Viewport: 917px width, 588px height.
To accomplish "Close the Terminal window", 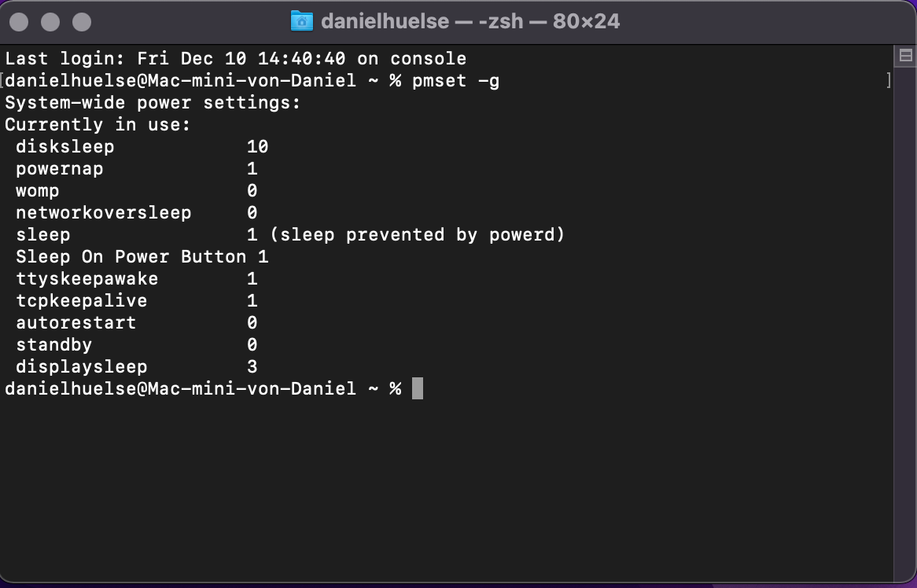I will pos(19,22).
